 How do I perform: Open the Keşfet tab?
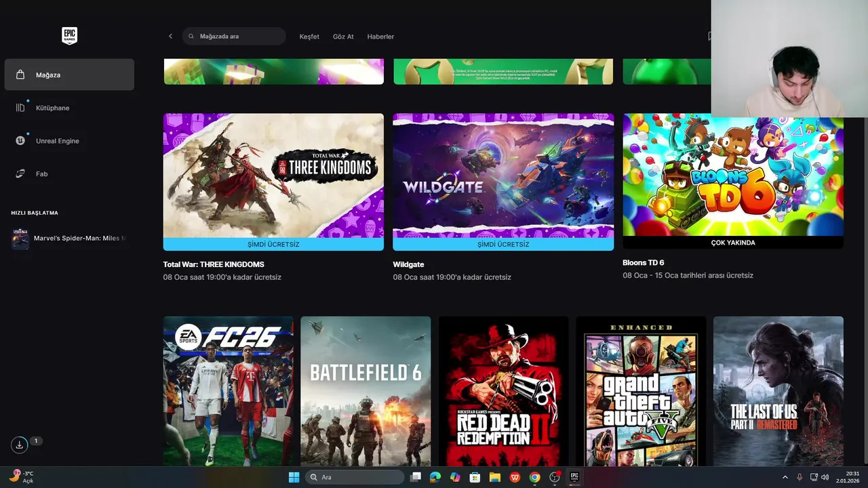pos(309,37)
